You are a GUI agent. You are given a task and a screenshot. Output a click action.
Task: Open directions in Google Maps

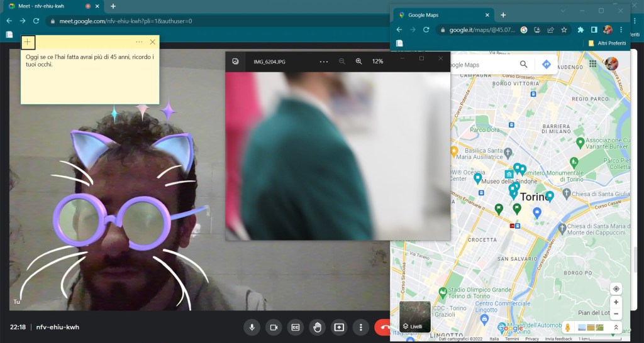coord(547,64)
